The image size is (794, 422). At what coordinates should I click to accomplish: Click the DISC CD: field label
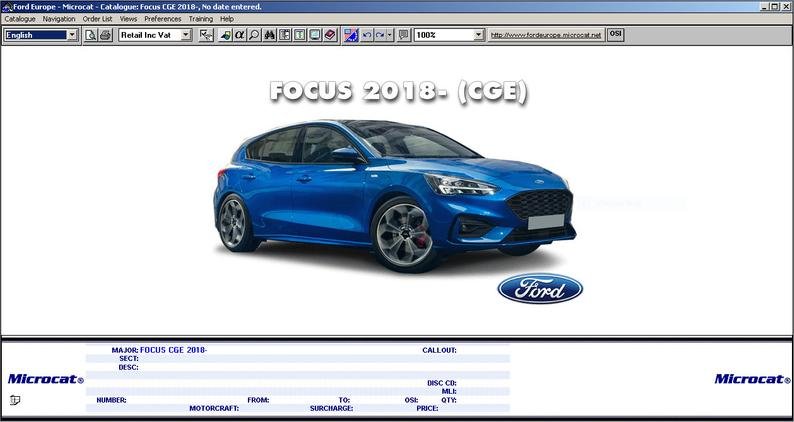(x=442, y=383)
